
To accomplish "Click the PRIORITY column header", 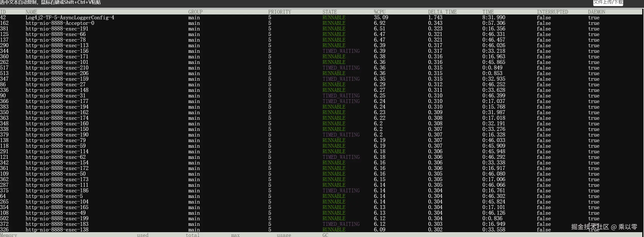I will click(280, 12).
